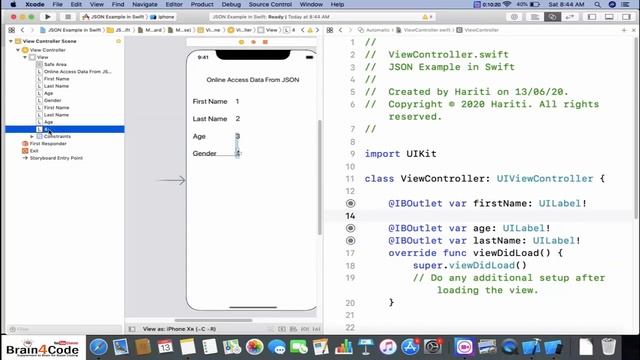The image size is (640, 360).
Task: Open the Source Control menu
Action: coord(270,4)
